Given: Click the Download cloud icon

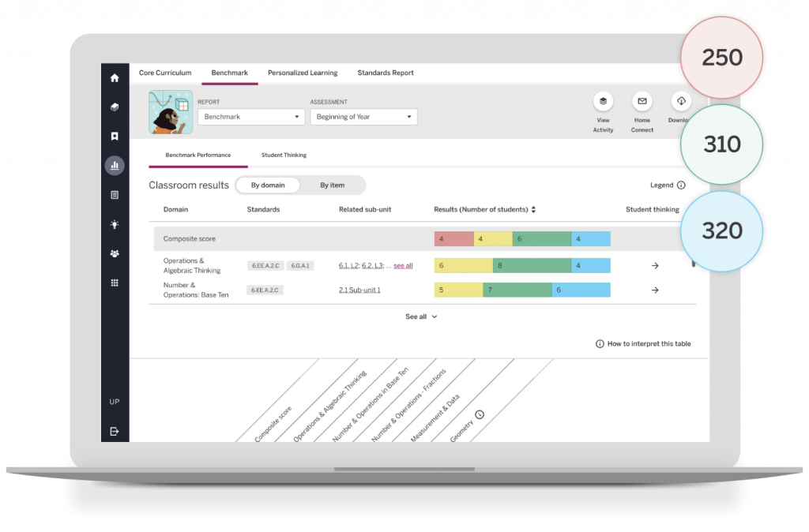Looking at the screenshot, I should 681,101.
